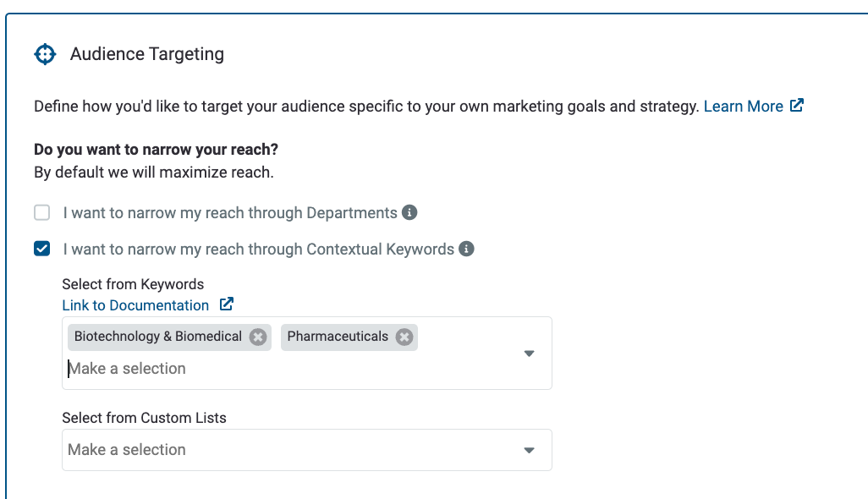Screen dimensions: 868x499
Task: Open the Link to Documentation
Action: 135,305
